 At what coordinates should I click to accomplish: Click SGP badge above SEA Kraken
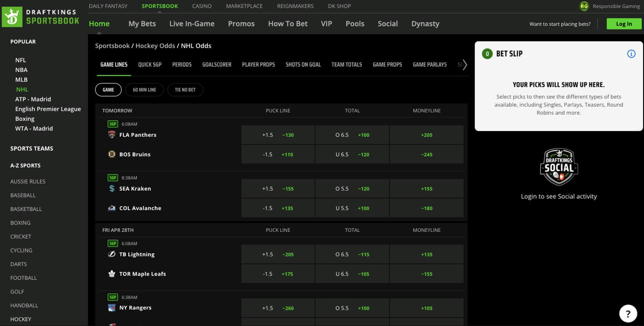coord(113,178)
